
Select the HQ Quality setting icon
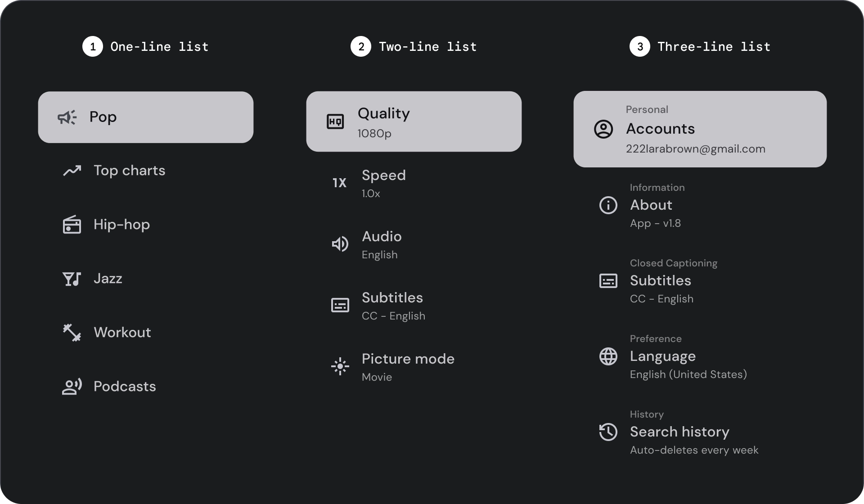(335, 121)
